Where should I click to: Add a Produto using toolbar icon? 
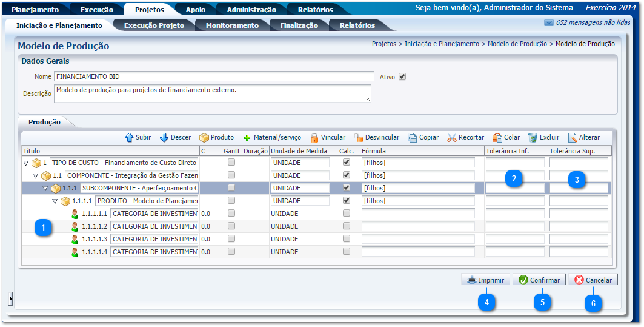204,138
